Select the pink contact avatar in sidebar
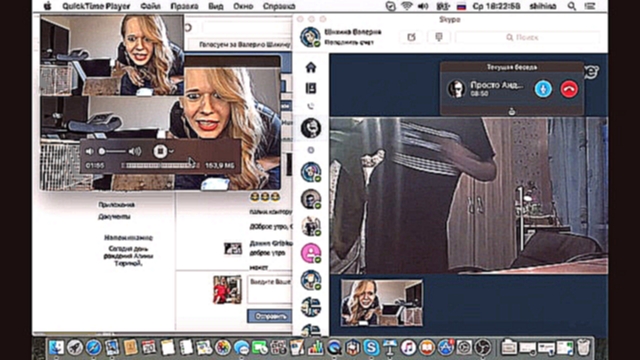The width and height of the screenshot is (640, 360). pos(311,253)
